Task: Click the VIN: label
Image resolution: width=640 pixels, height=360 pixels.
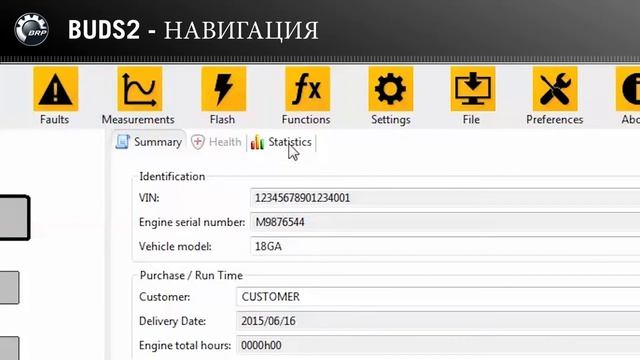Action: [x=149, y=198]
